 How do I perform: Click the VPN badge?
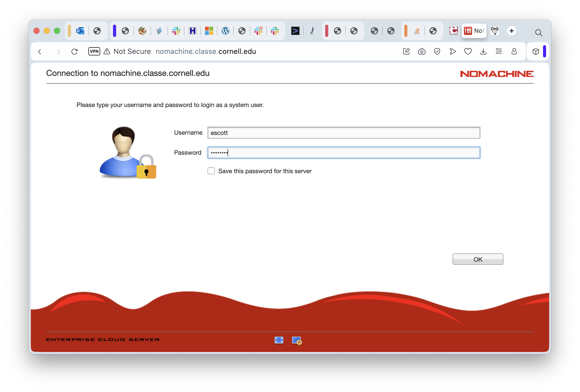tap(94, 51)
